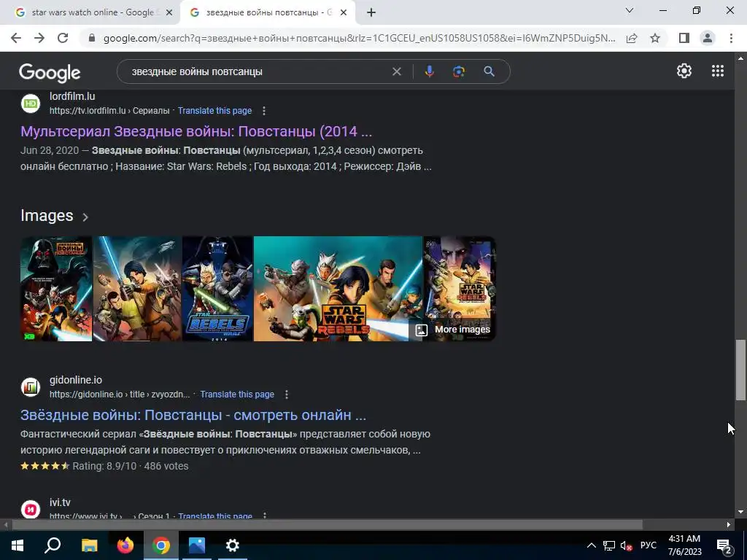The image size is (747, 560).
Task: Click the ivi.tv site favicon
Action: [31, 509]
